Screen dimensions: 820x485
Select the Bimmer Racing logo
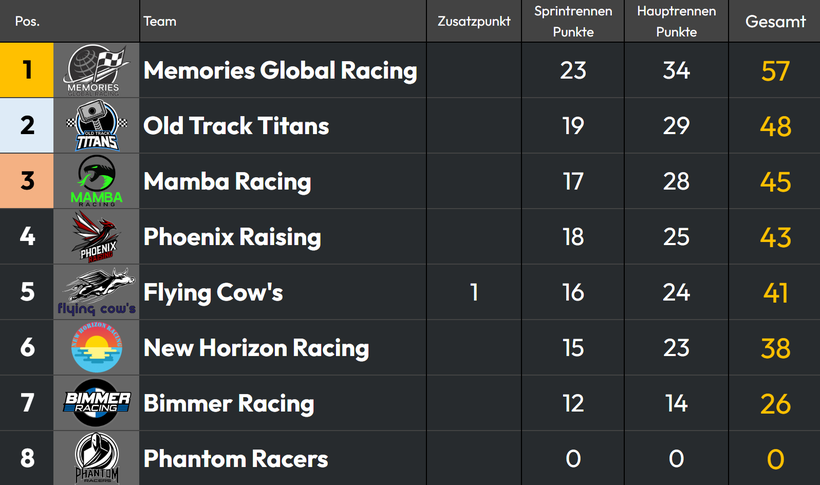point(96,403)
